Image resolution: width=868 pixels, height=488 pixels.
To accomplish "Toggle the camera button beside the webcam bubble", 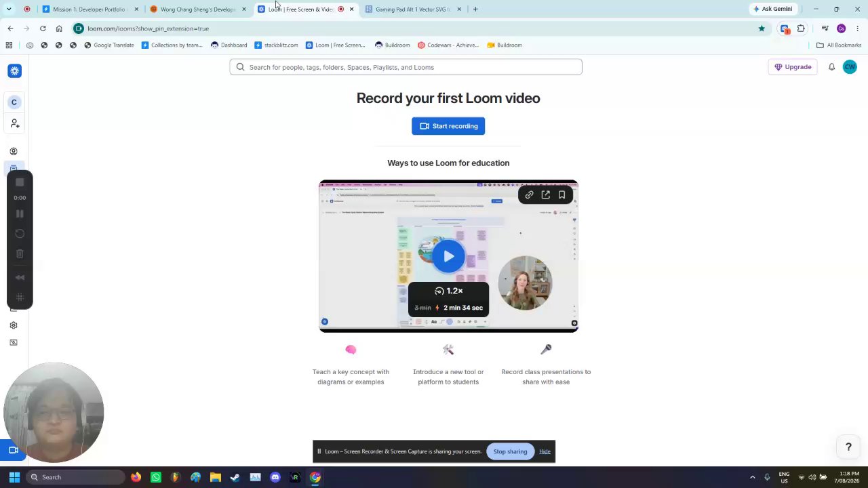I will [13, 450].
